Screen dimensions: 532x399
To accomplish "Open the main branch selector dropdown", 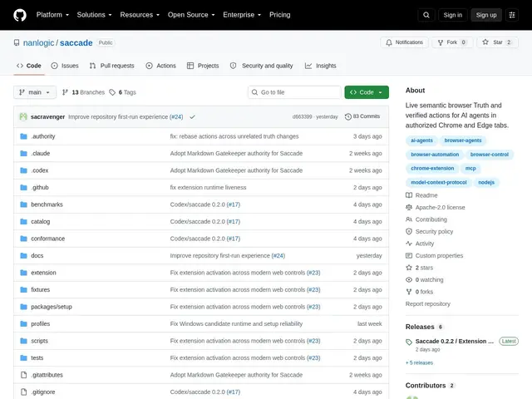I will pyautogui.click(x=35, y=92).
